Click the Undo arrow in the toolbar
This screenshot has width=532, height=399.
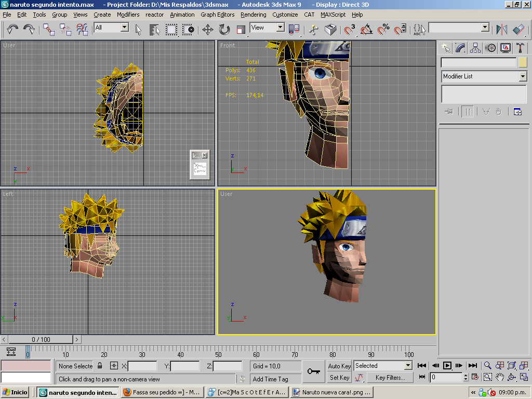(x=12, y=30)
